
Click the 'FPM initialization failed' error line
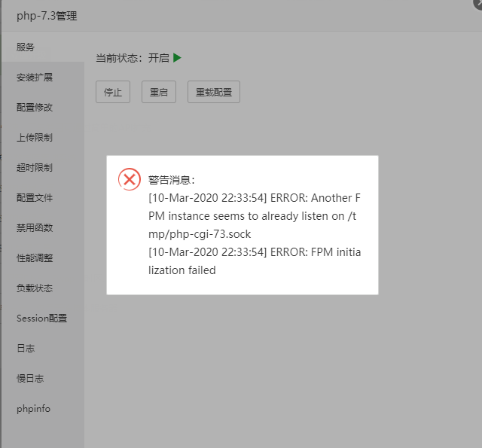coord(255,261)
